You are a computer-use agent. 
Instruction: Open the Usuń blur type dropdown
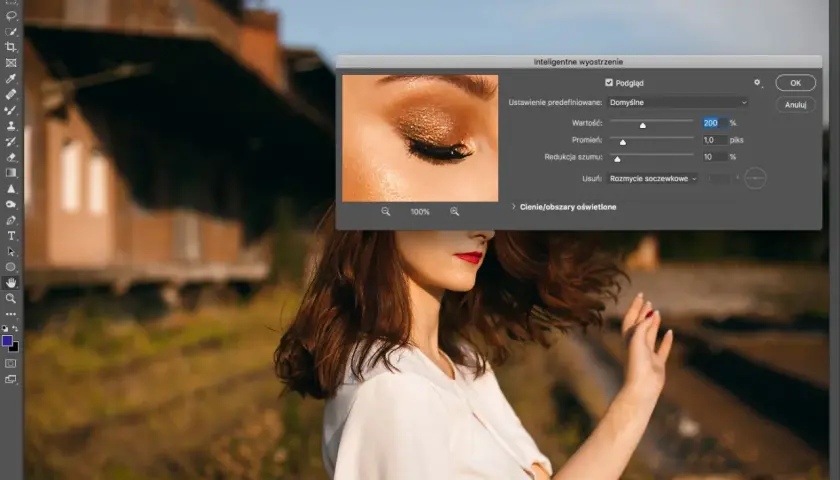652,178
